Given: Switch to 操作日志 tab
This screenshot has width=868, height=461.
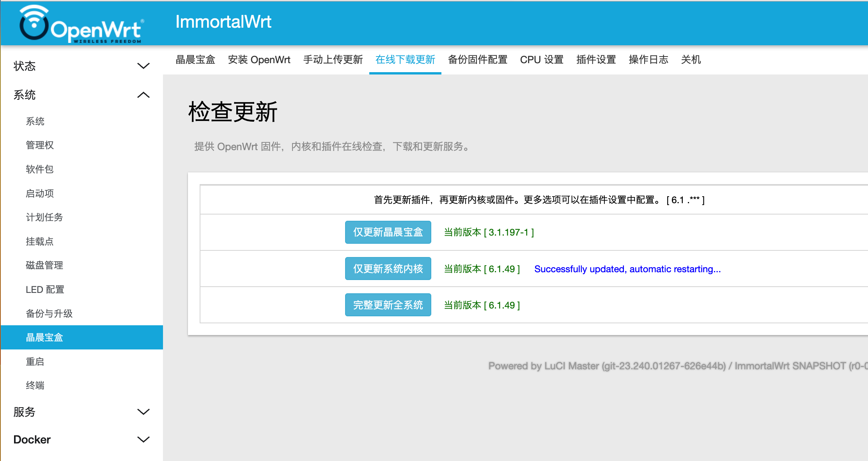Looking at the screenshot, I should [x=648, y=60].
